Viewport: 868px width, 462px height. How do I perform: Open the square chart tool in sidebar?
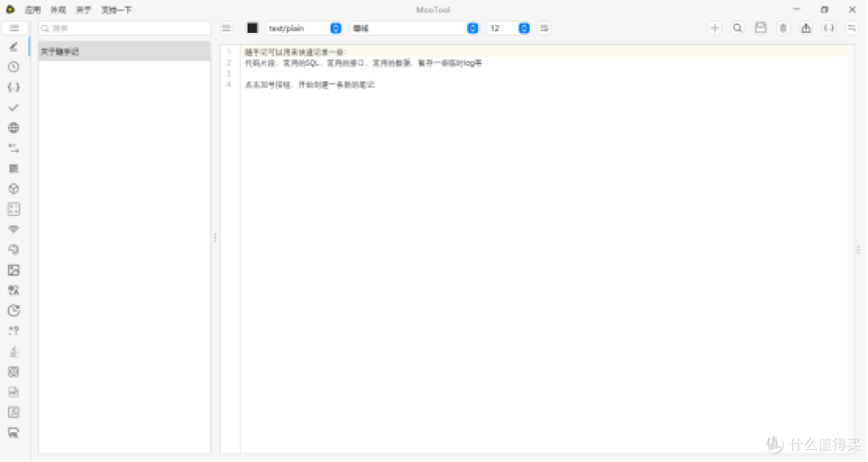click(x=14, y=412)
